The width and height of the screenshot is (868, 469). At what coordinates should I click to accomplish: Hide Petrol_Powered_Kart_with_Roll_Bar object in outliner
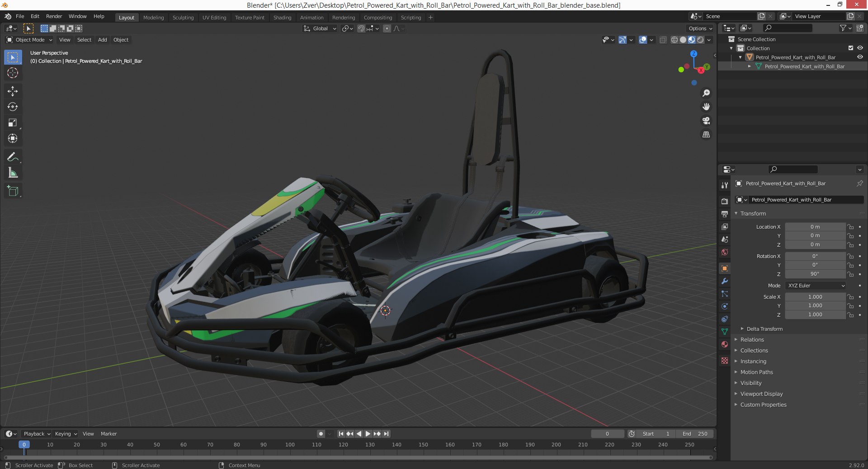pos(860,57)
